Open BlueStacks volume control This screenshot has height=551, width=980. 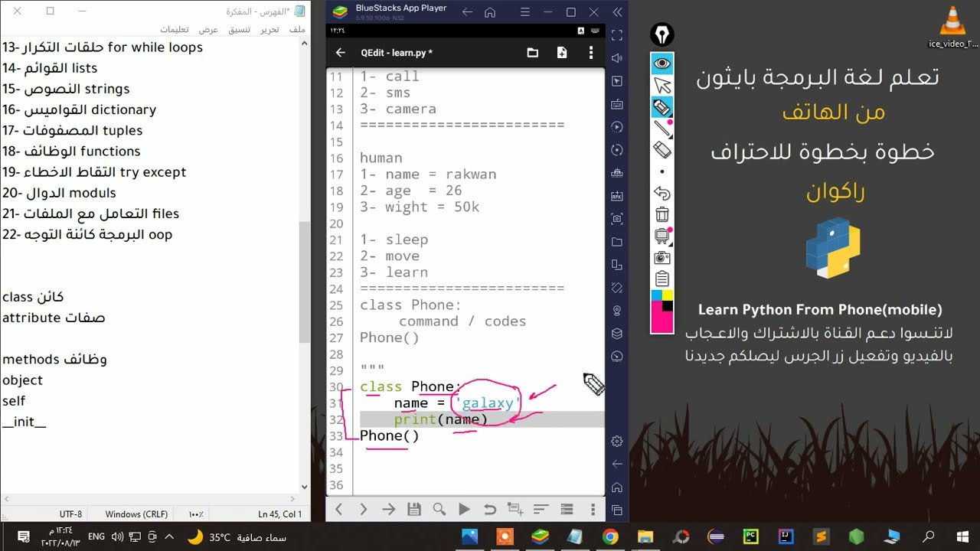(617, 58)
